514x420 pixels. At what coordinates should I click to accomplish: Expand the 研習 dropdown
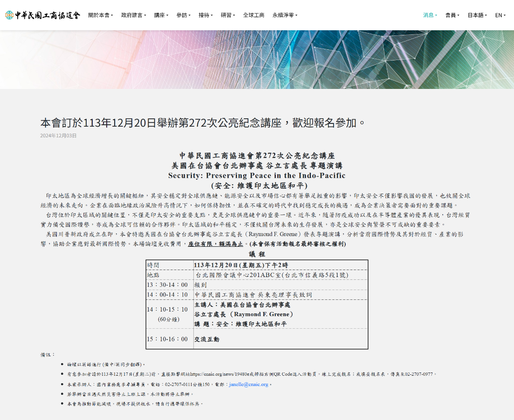[227, 15]
